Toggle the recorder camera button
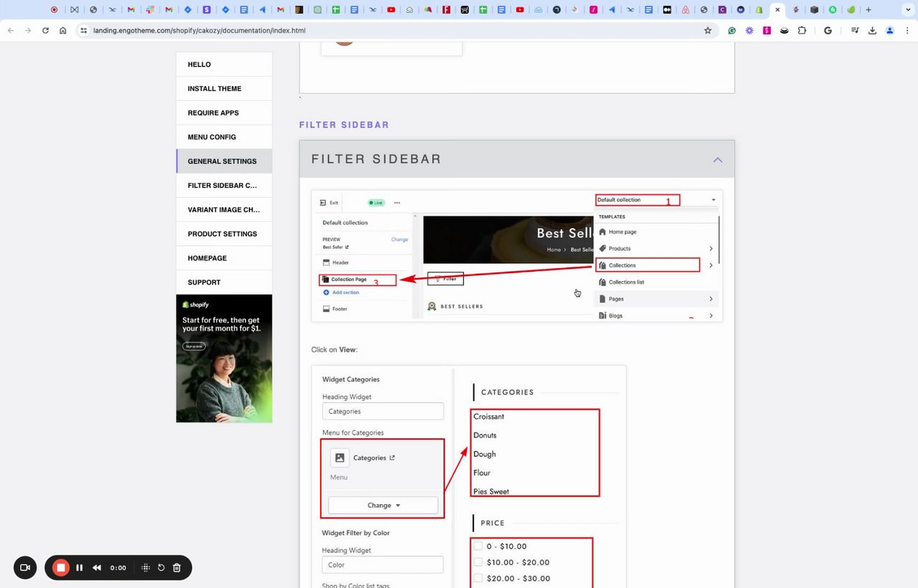Viewport: 918px width, 588px height. (25, 567)
